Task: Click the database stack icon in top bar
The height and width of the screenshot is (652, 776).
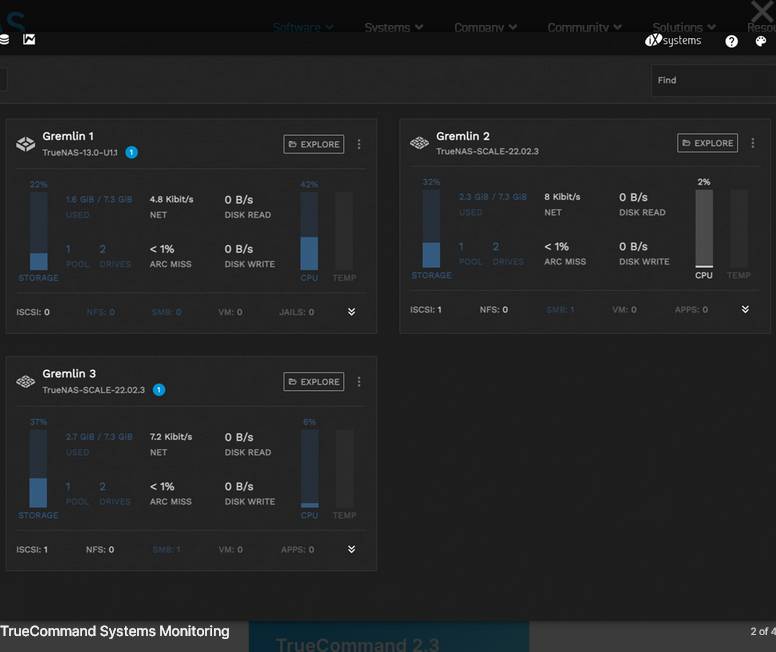Action: pos(4,40)
